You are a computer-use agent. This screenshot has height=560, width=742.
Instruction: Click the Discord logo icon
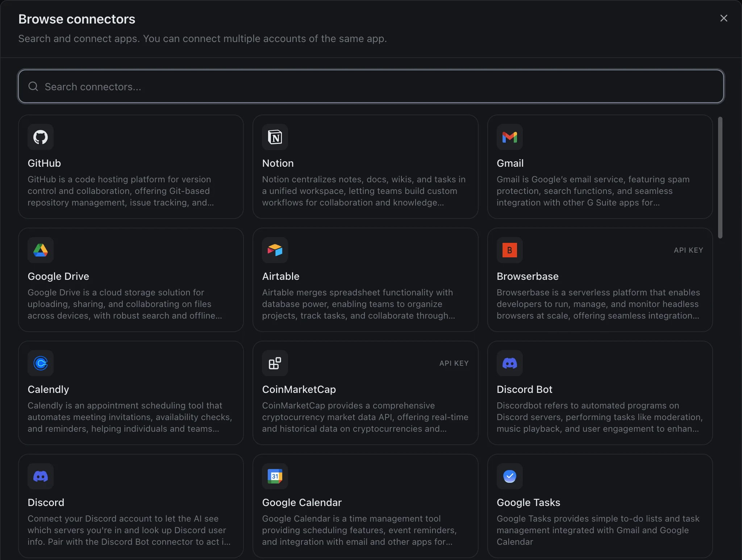coord(41,476)
